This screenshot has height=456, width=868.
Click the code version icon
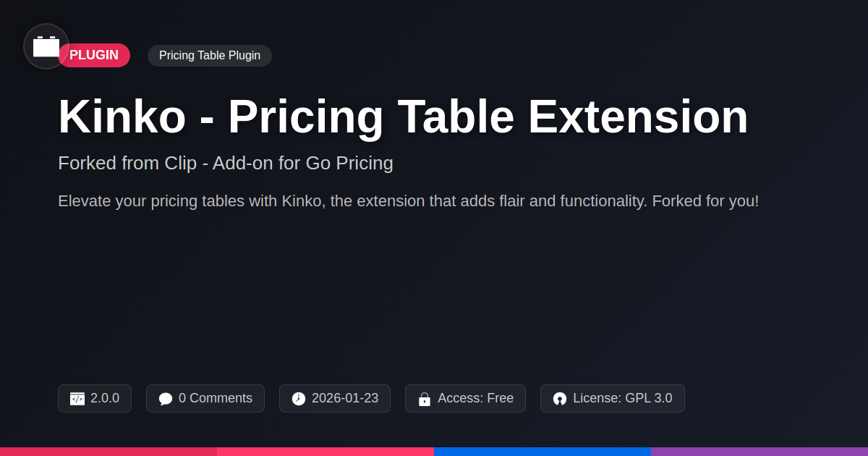tap(77, 399)
